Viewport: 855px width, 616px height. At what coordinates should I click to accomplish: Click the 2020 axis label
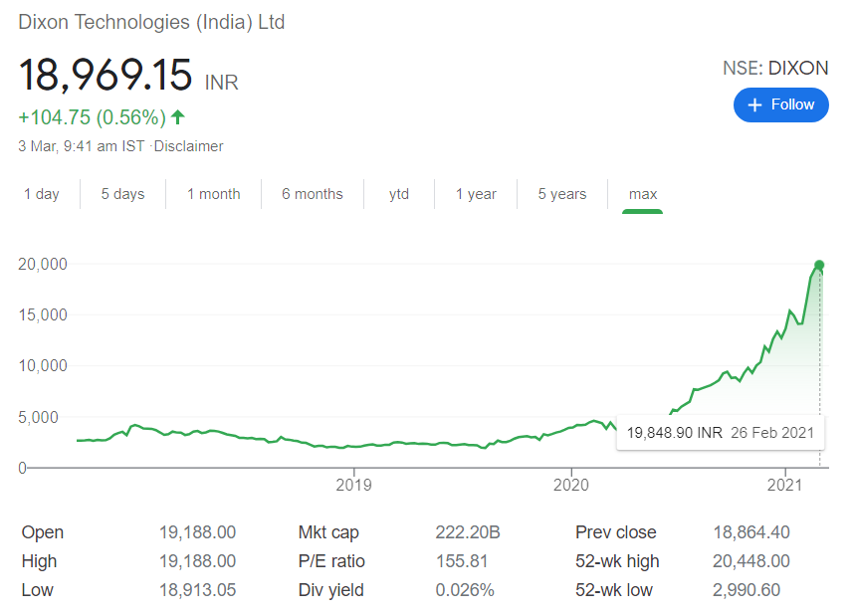[571, 485]
